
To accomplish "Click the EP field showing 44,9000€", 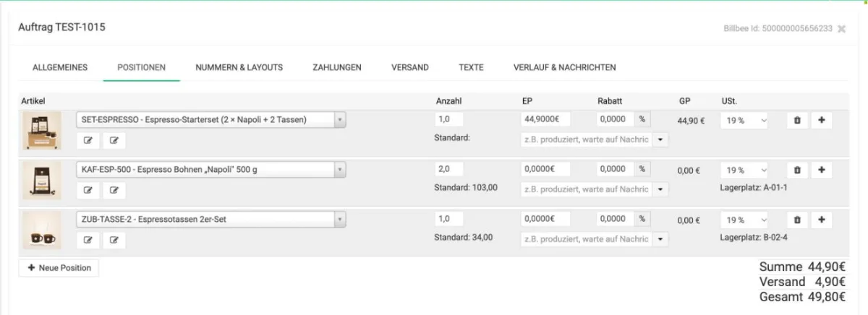I will tap(545, 120).
